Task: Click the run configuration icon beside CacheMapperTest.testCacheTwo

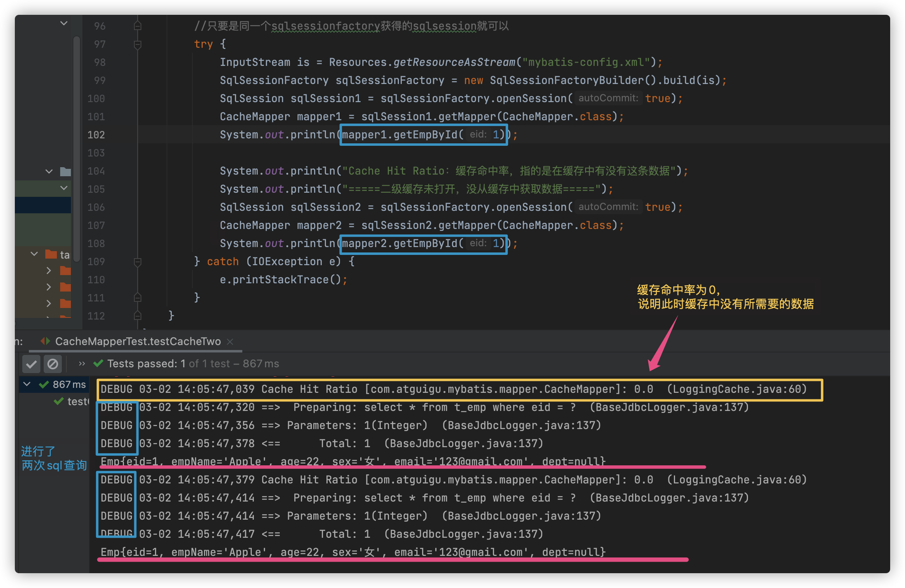Action: click(x=45, y=341)
